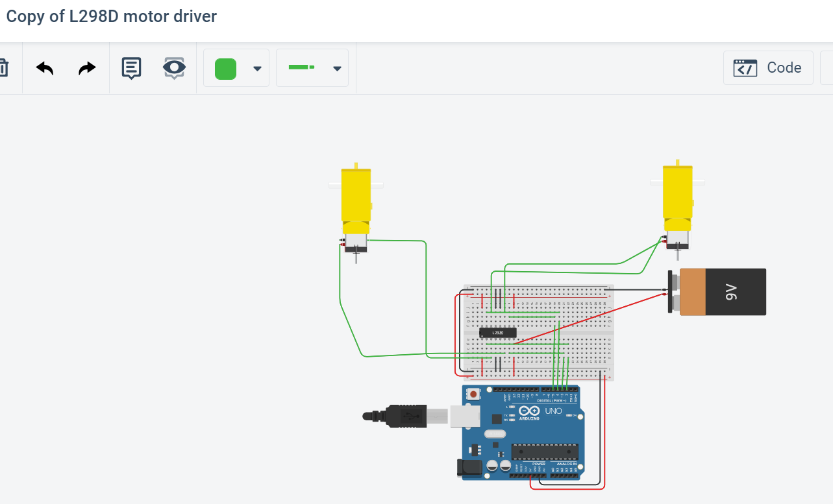Click the undo arrow in the toolbar
Screen dimensions: 833x504
45,68
